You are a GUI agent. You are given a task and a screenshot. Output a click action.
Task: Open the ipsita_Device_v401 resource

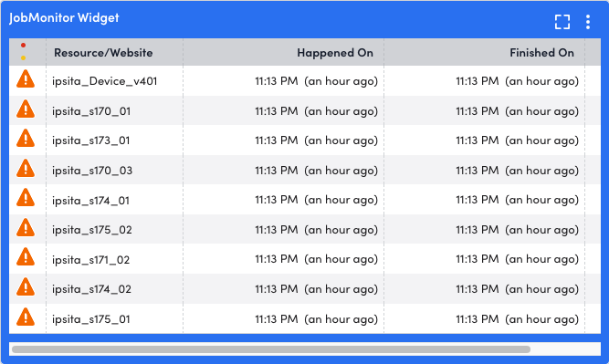tap(104, 81)
